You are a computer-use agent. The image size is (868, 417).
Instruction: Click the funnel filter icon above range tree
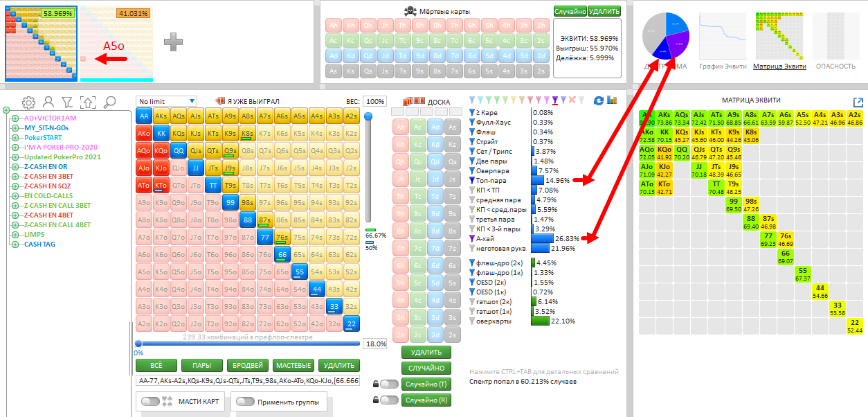click(x=67, y=103)
